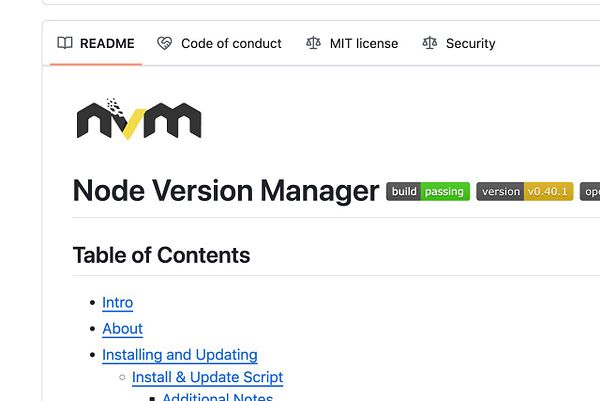Viewport: 600px width, 401px height.
Task: Switch to Code of conduct tab
Action: pos(219,43)
